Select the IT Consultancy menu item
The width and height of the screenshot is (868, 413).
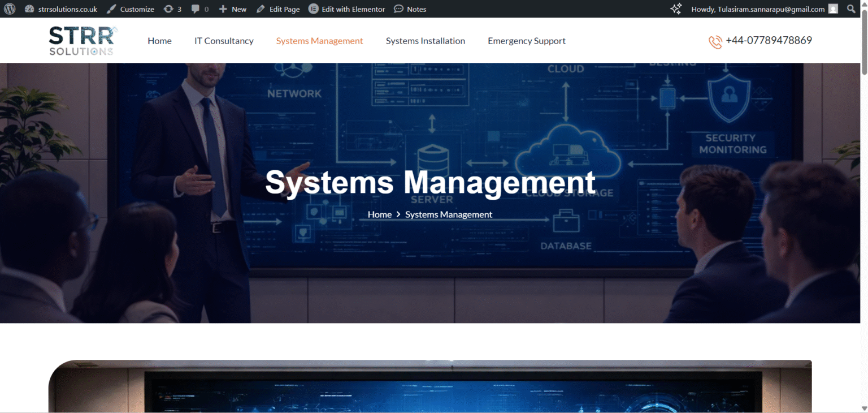[224, 40]
